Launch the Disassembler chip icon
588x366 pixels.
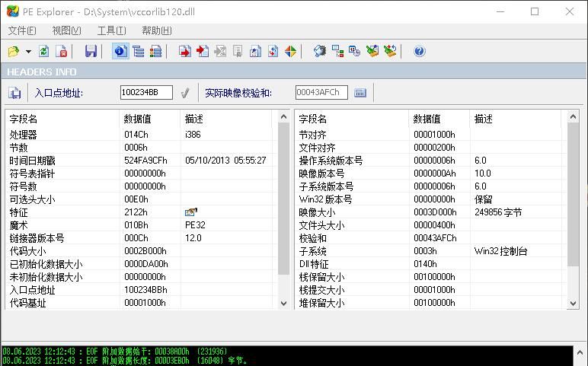pyautogui.click(x=320, y=51)
